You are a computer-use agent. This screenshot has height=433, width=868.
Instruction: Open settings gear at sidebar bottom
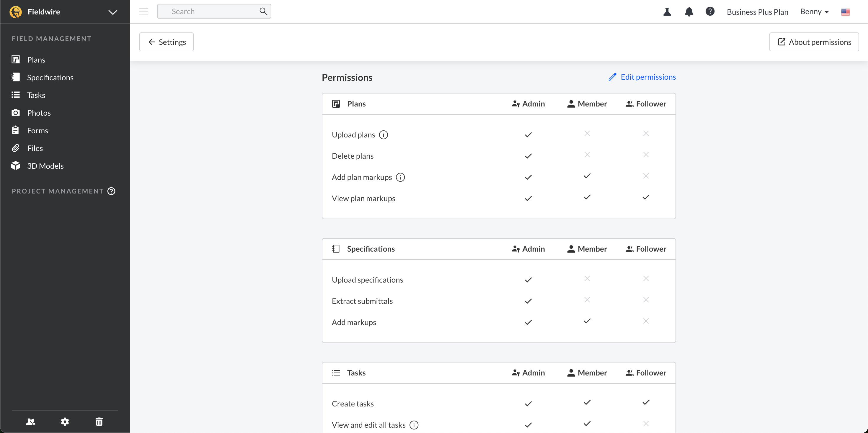[x=65, y=421]
